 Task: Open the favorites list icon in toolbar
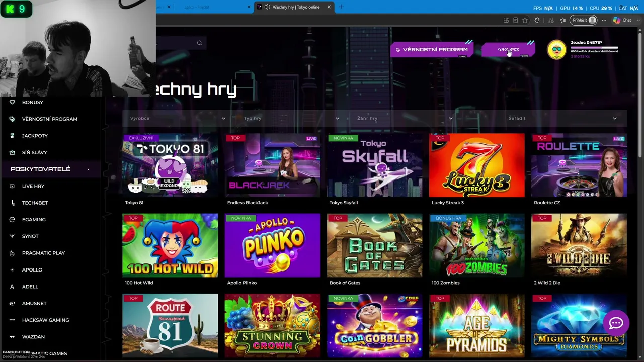[x=563, y=20]
